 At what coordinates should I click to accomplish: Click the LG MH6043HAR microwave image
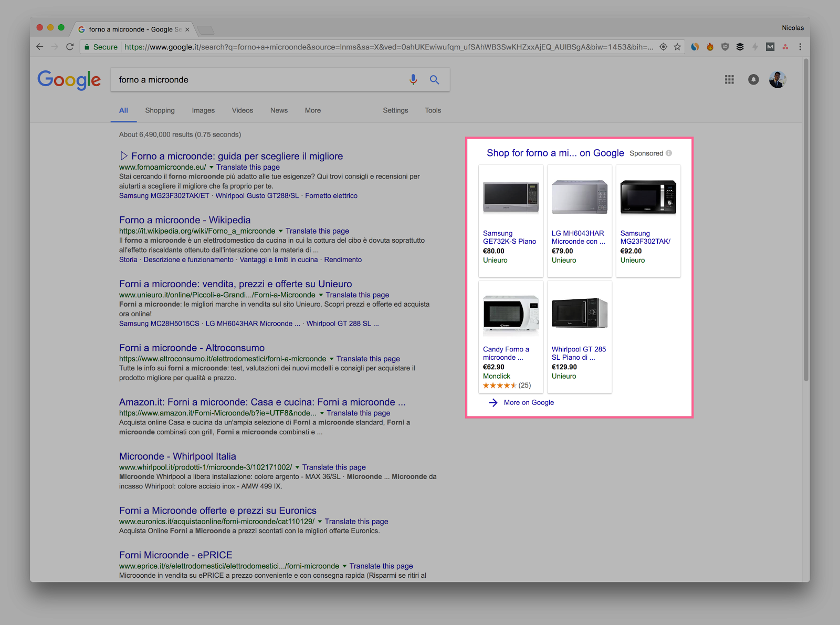[580, 197]
